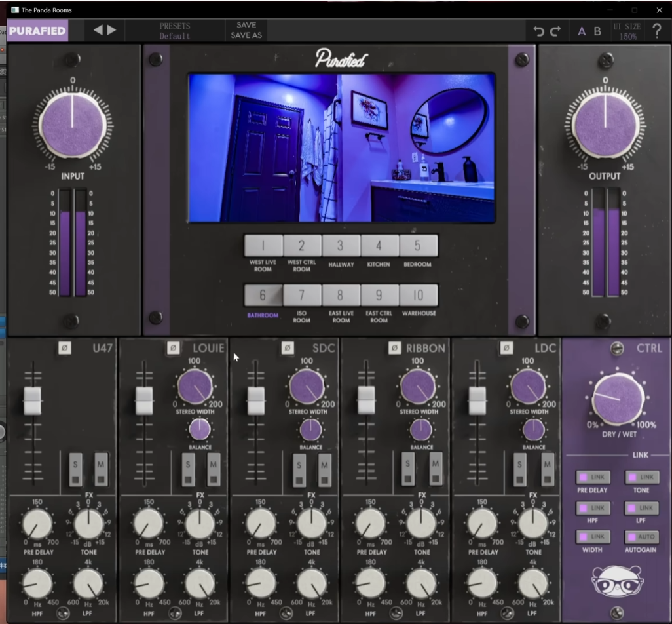Solo the U47 channel

[x=75, y=469]
